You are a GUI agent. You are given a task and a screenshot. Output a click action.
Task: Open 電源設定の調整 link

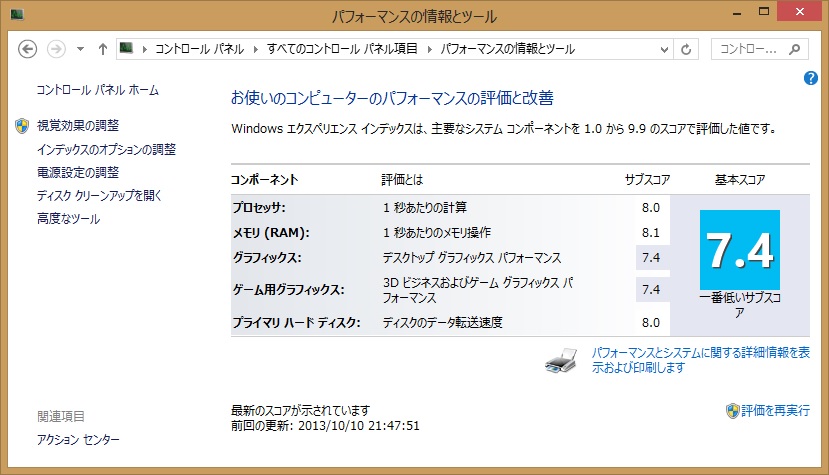tap(78, 173)
